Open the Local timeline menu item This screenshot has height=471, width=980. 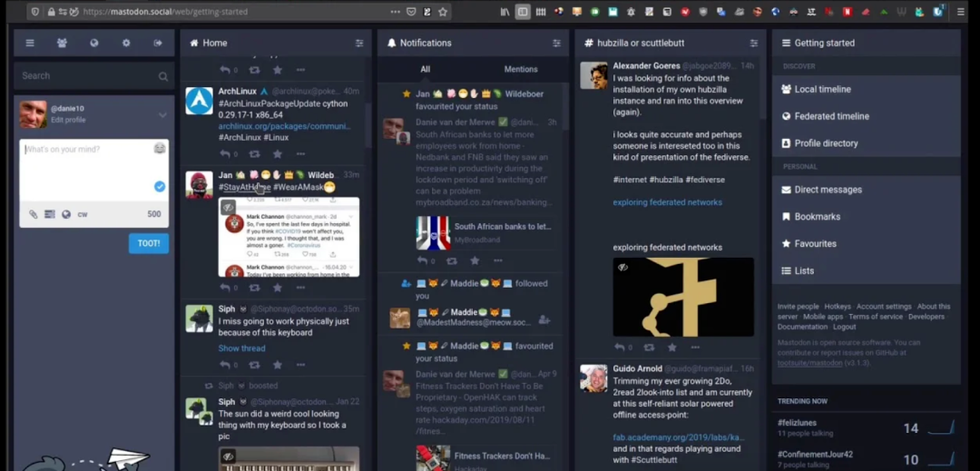pyautogui.click(x=867, y=89)
